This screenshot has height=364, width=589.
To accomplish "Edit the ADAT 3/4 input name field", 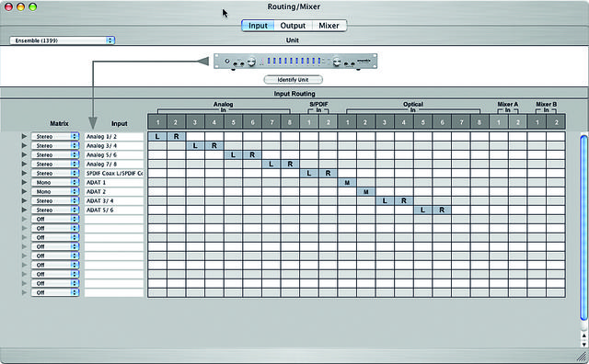I will [x=114, y=200].
